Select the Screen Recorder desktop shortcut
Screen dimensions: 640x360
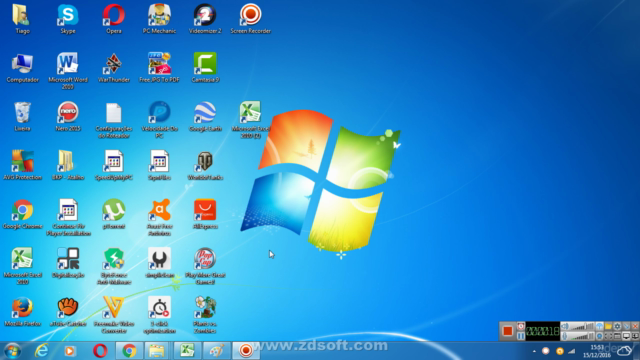251,18
